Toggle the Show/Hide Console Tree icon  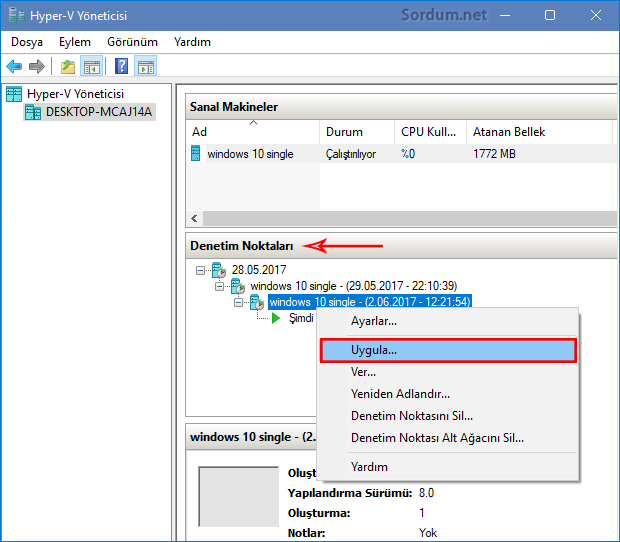coord(92,66)
